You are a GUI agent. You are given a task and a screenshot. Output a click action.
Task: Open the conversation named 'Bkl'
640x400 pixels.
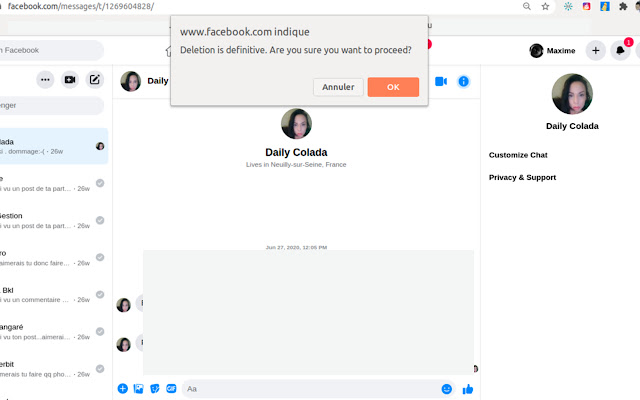pos(53,294)
